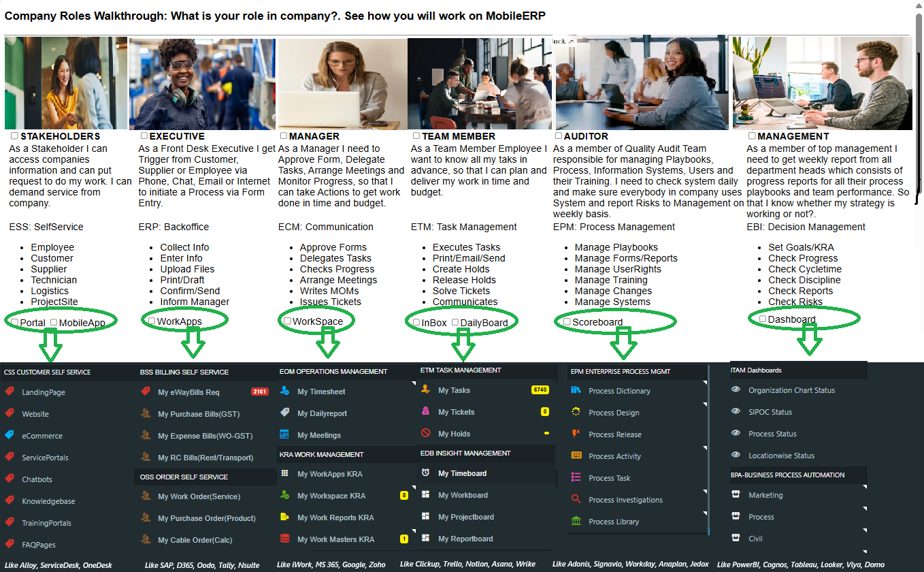Viewport: 924px width, 572px height.
Task: Expand the My Timesheet submenu arrow
Action: pyautogui.click(x=413, y=384)
